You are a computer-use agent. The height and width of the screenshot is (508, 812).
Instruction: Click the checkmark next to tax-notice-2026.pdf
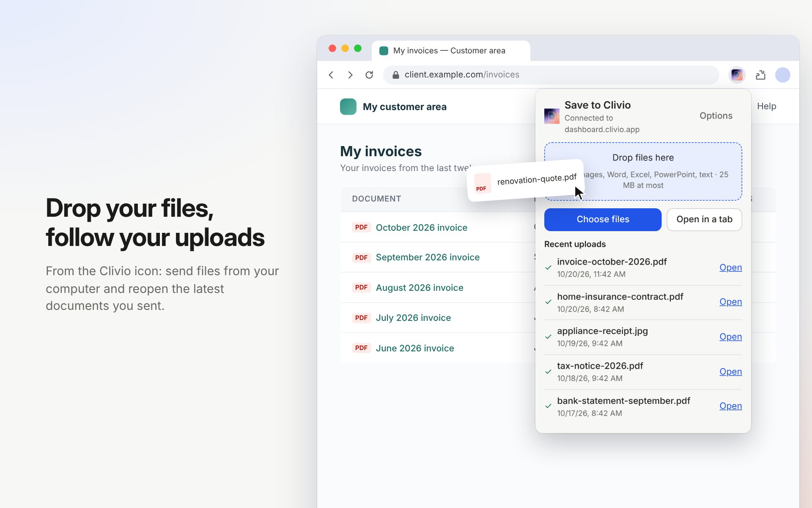pyautogui.click(x=548, y=372)
